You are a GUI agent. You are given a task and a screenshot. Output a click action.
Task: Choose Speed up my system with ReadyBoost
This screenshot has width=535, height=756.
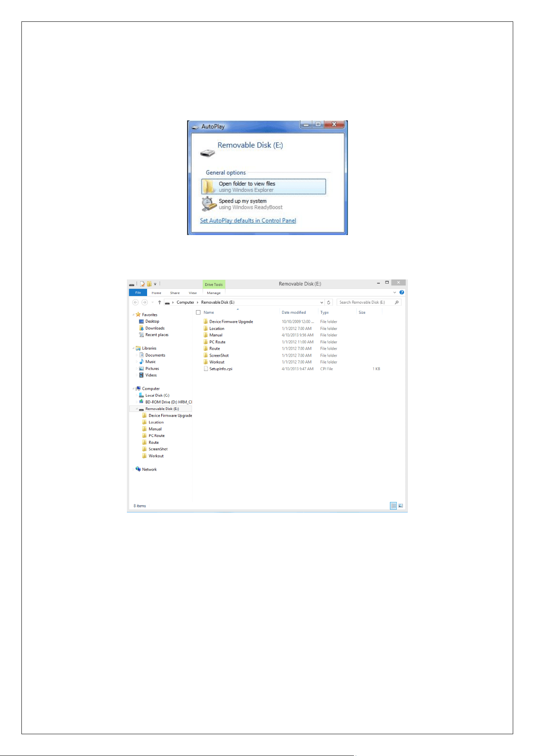(x=251, y=204)
